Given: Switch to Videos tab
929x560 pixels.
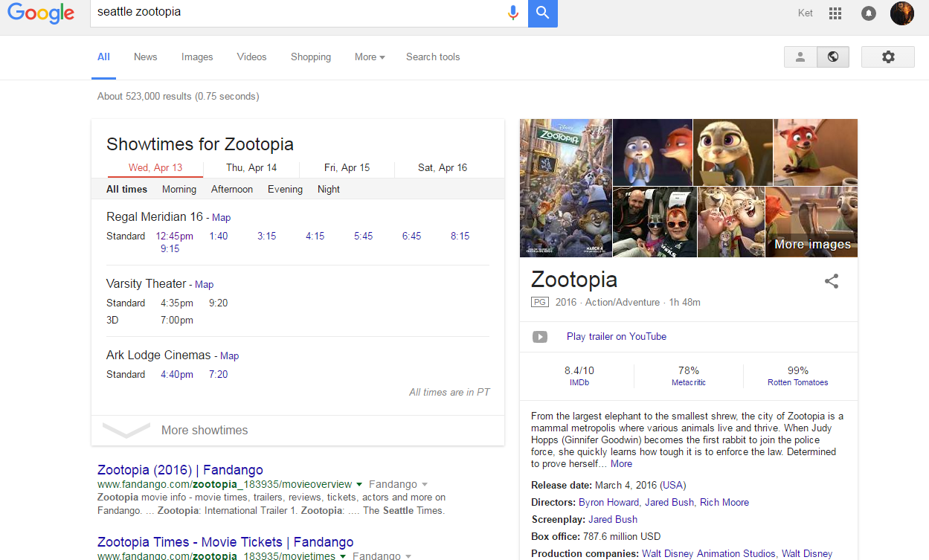Looking at the screenshot, I should coord(251,57).
